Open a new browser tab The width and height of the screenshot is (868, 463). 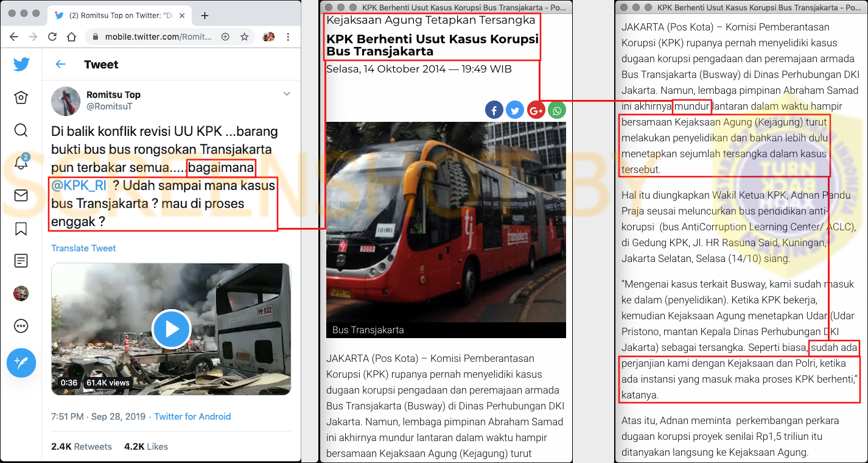click(205, 16)
